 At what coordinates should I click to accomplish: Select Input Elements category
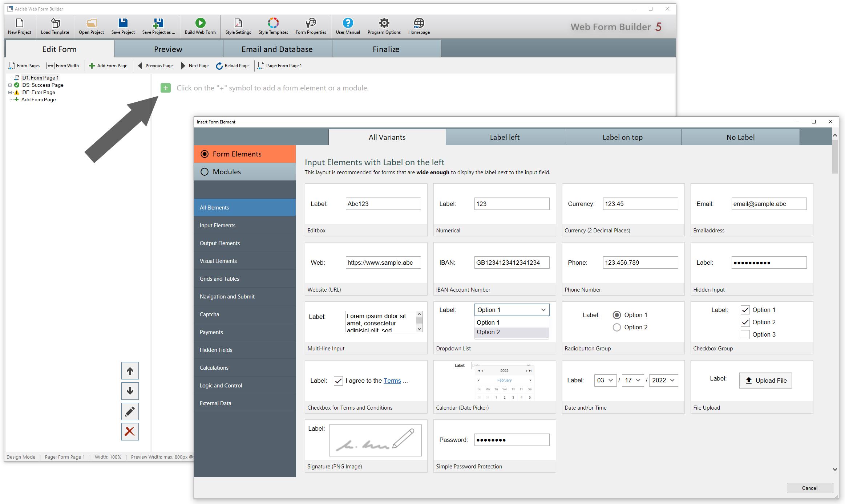[x=245, y=225]
